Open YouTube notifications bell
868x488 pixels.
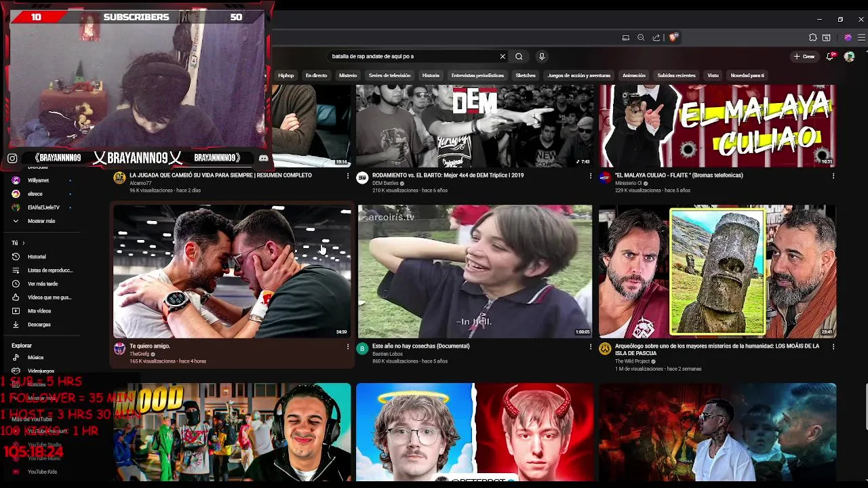click(x=830, y=56)
